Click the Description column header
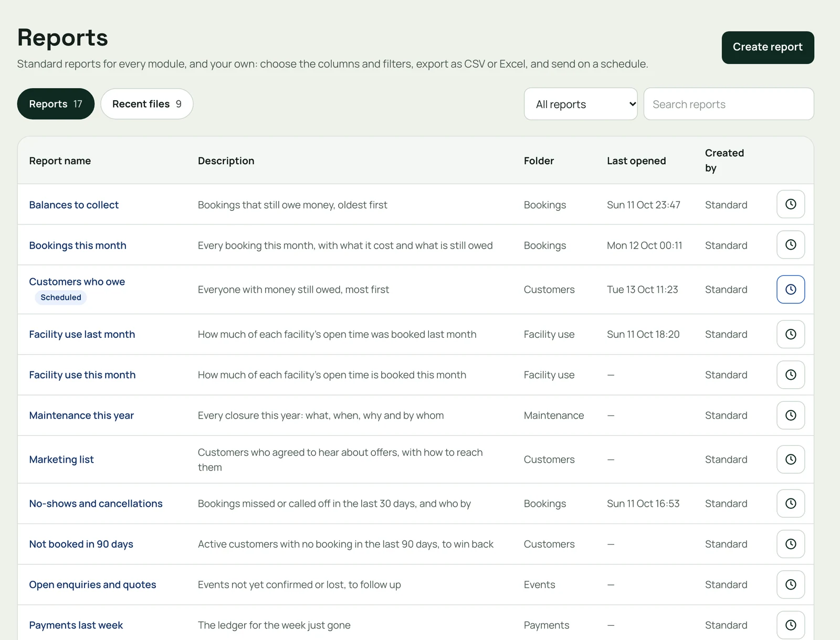840x640 pixels. point(226,161)
